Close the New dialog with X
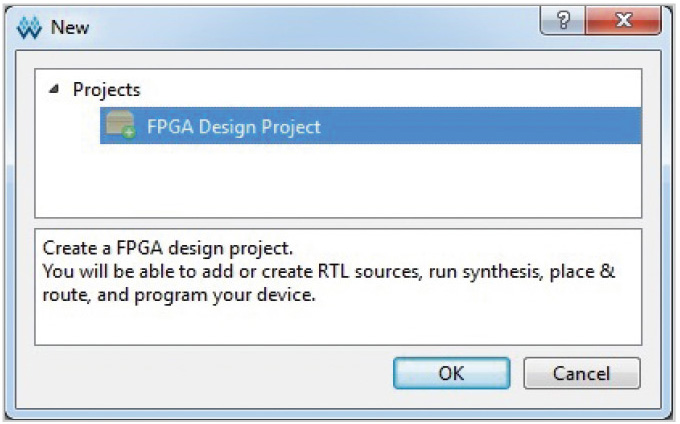 (620, 22)
